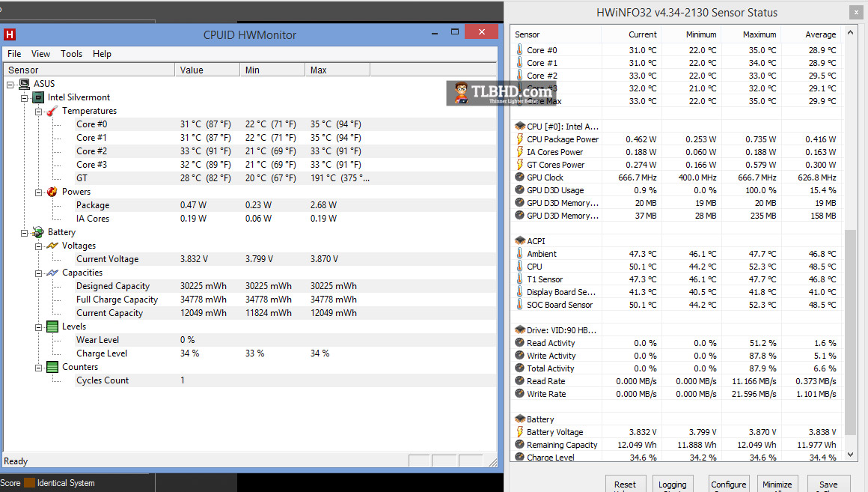Click the Max column header in HWMonitor
The image size is (868, 492).
click(337, 70)
